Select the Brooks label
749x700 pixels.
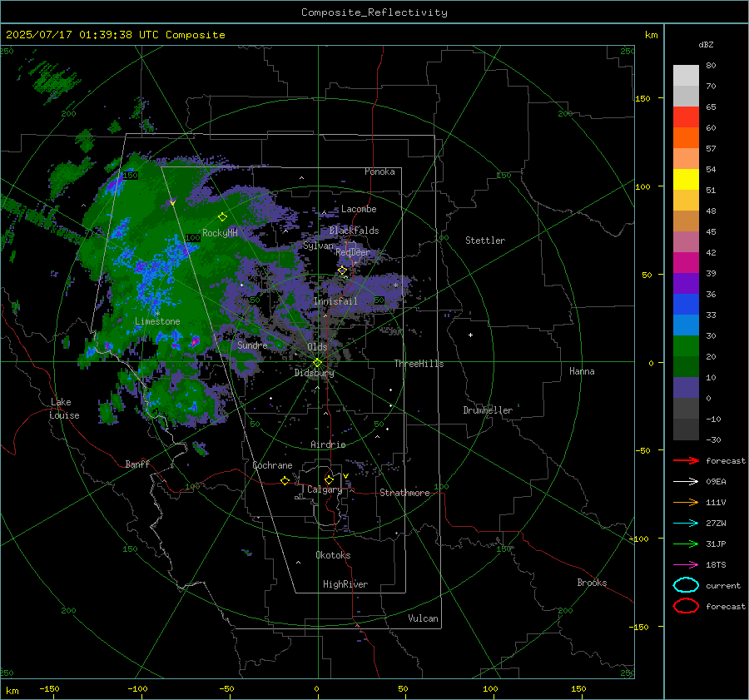(x=592, y=583)
